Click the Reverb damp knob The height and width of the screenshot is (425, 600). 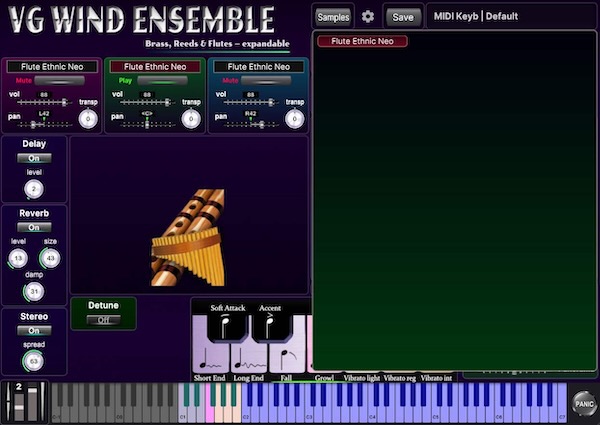(34, 291)
